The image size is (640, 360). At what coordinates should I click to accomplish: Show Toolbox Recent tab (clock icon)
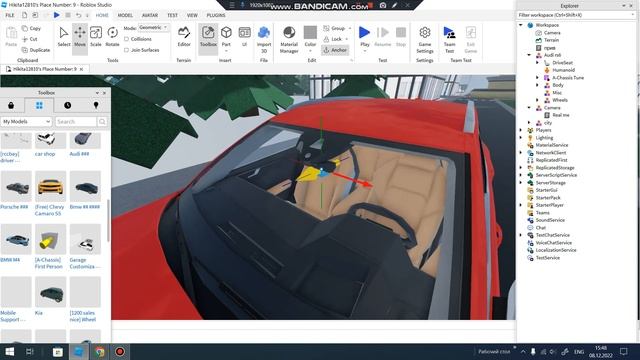coord(67,105)
